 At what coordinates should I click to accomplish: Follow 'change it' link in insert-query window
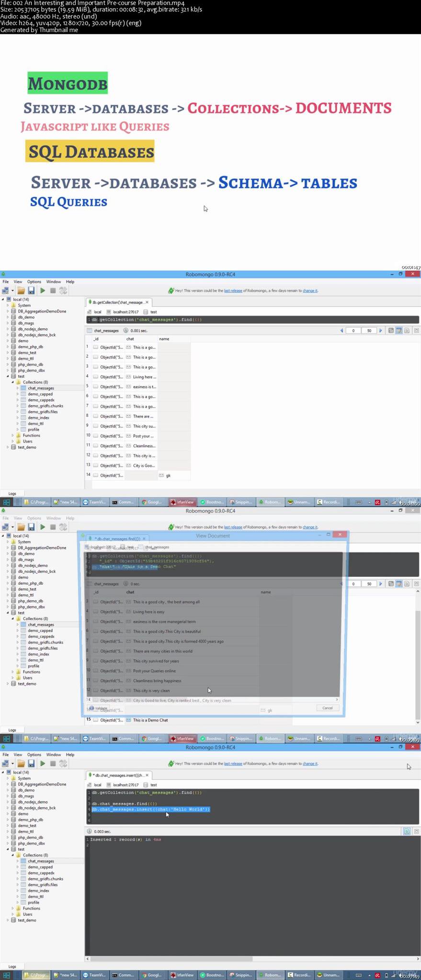click(310, 763)
